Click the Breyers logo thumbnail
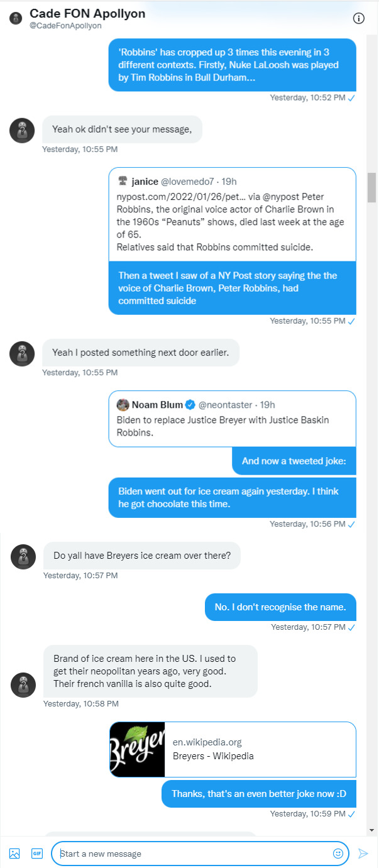Screen dimensions: 379x868 pyautogui.click(x=136, y=749)
